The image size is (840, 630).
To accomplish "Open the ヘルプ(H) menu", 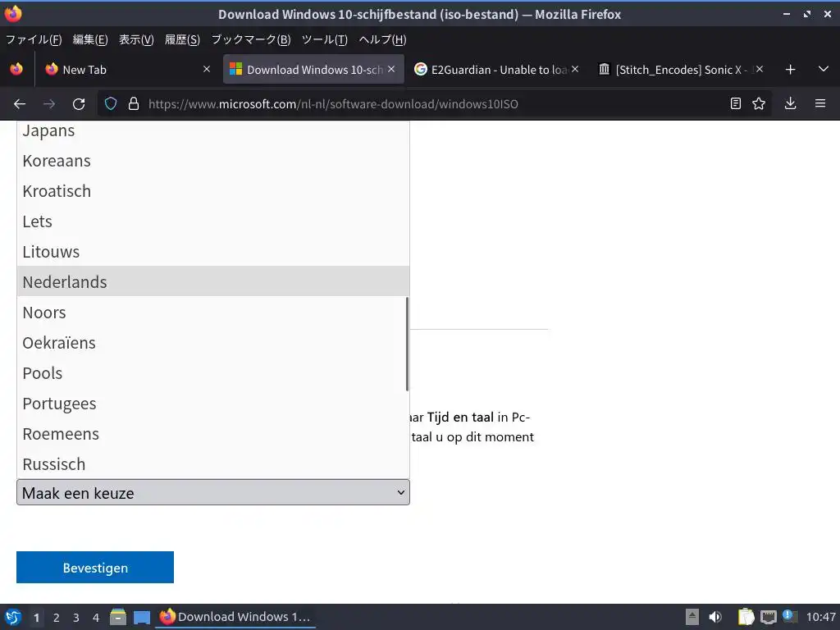I will click(382, 39).
